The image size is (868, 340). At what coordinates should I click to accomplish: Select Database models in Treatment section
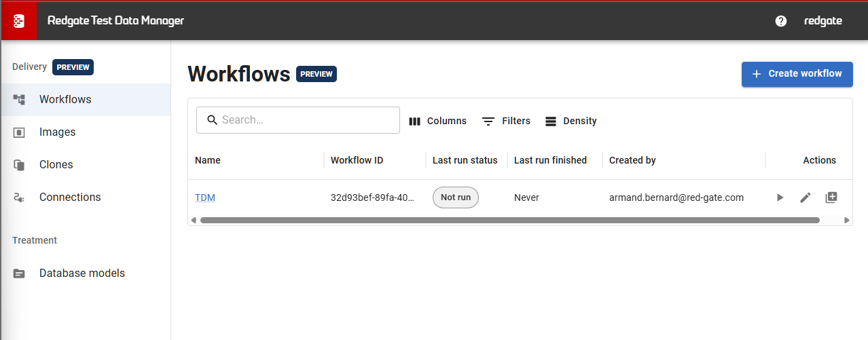tap(82, 273)
